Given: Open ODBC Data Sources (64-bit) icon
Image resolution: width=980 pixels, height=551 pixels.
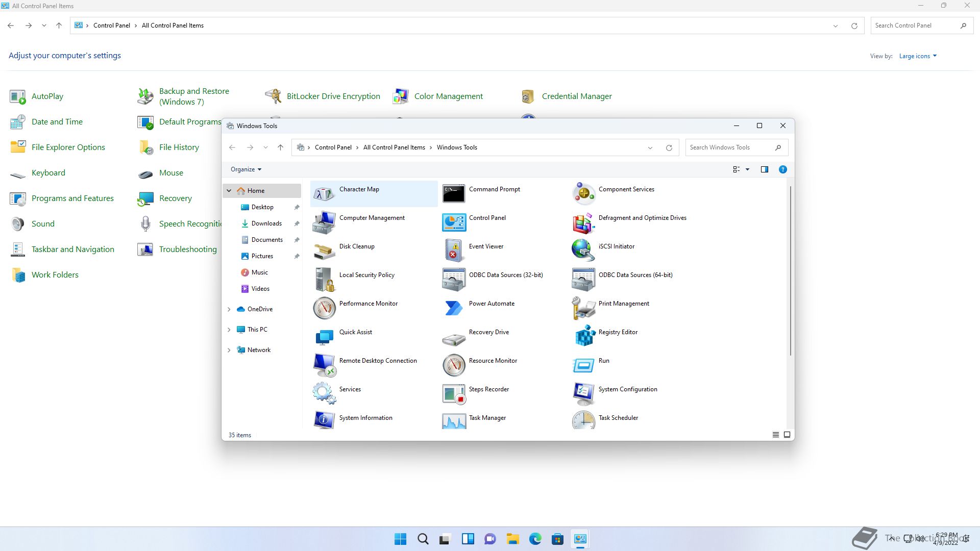Looking at the screenshot, I should 583,280.
